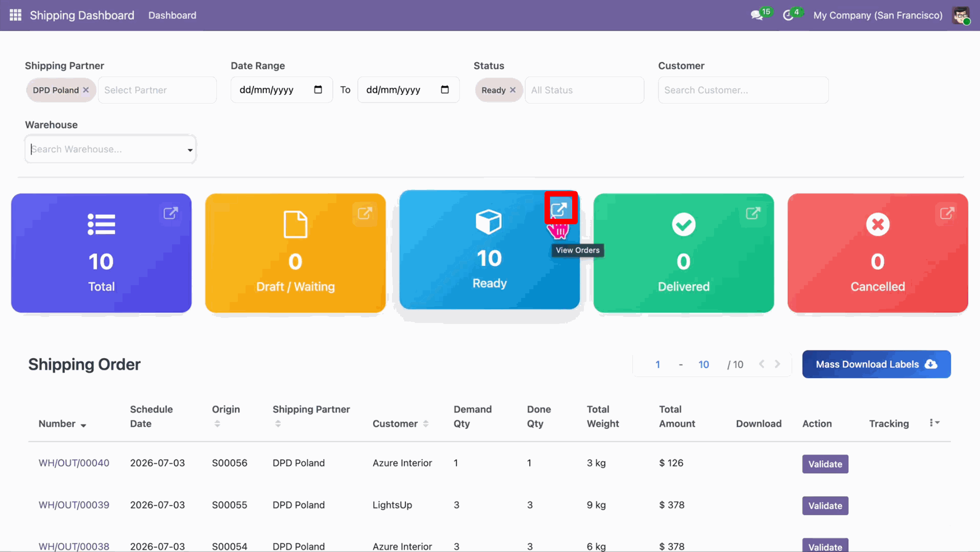Click the X circle icon on Cancelled card
Screen dimensions: 980x552
tap(877, 224)
